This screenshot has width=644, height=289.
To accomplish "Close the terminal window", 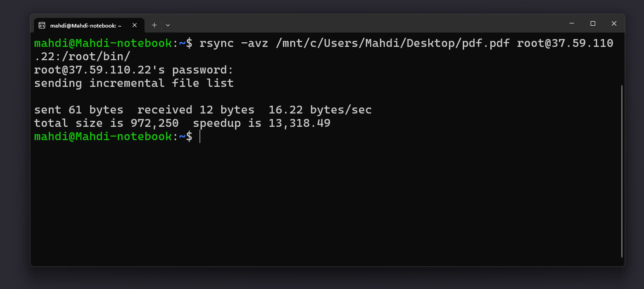I will [x=614, y=23].
